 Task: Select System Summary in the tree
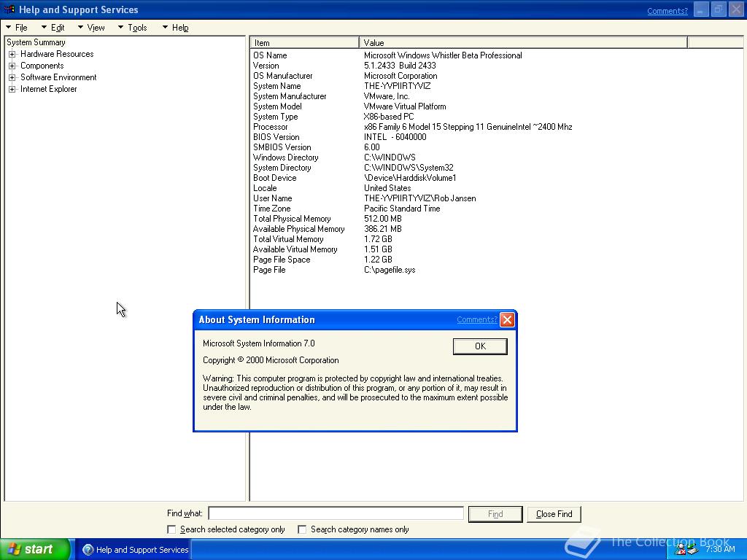coord(36,42)
